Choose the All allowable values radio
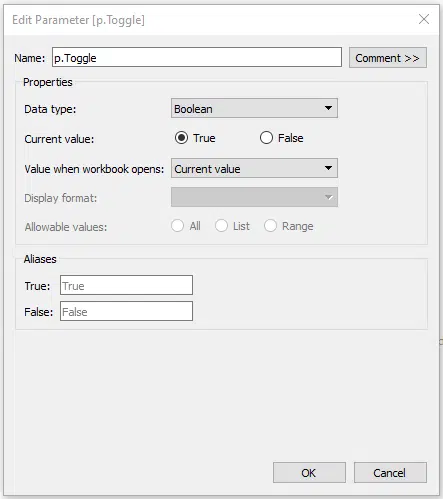Screen dimensions: 443x499 [x=177, y=226]
